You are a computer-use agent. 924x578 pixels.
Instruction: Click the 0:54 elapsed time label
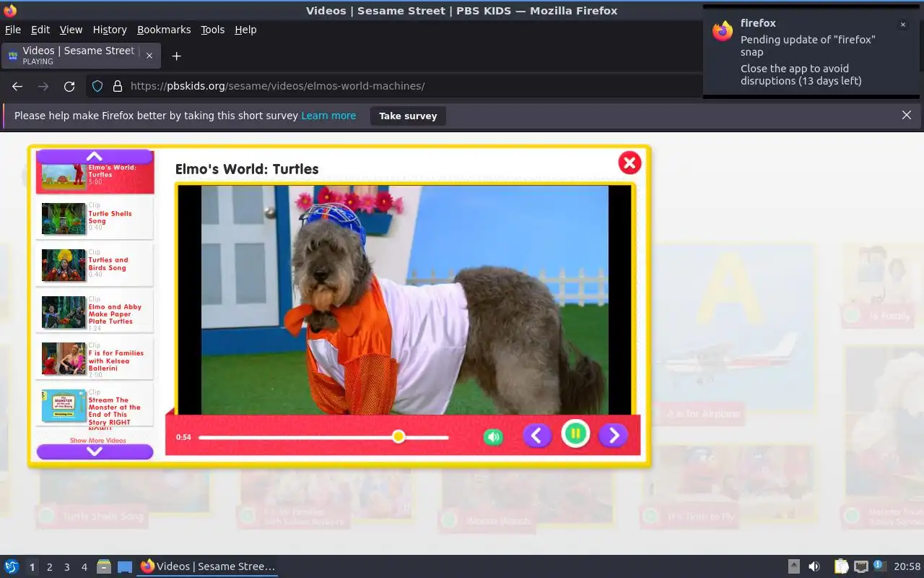(x=183, y=437)
